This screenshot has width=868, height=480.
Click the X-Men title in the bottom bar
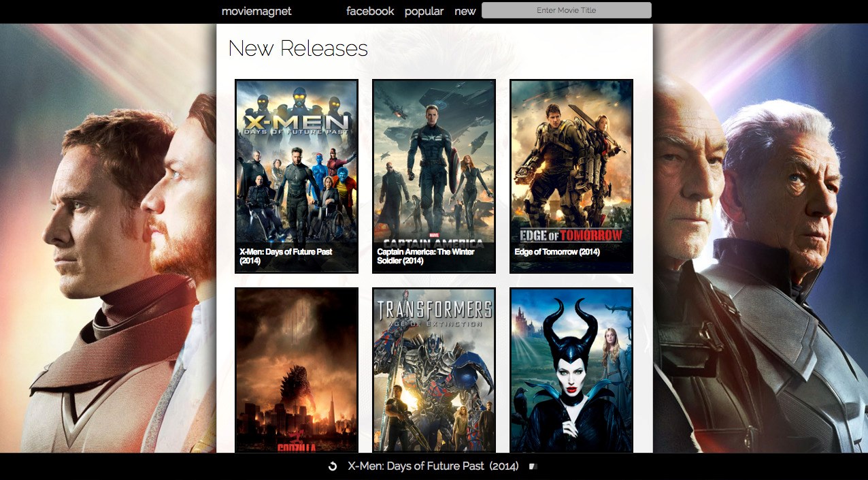click(433, 466)
